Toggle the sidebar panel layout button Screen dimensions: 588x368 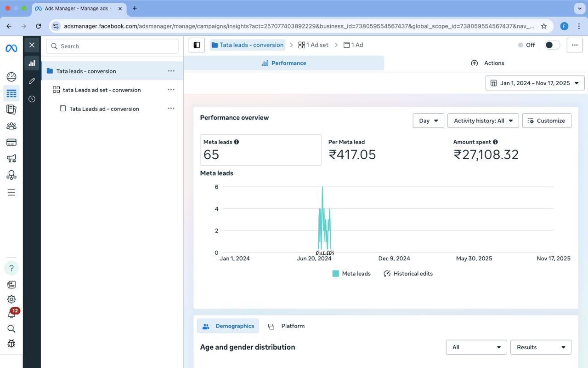[197, 45]
